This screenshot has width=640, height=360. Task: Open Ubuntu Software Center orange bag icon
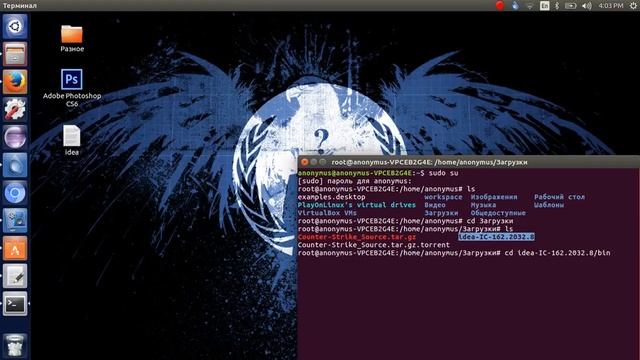pyautogui.click(x=15, y=248)
